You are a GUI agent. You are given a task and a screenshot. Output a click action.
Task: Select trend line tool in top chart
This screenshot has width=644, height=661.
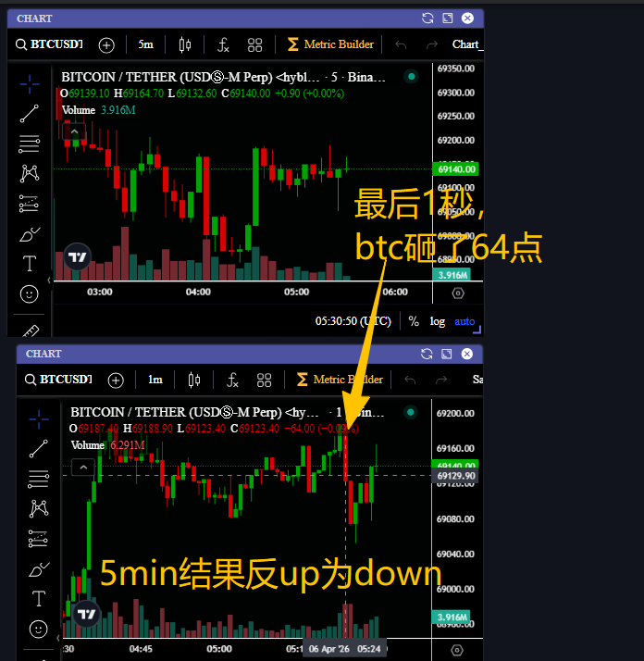click(x=29, y=114)
